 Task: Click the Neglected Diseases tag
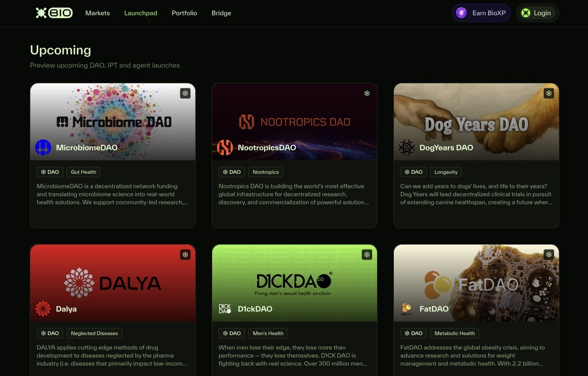click(95, 333)
